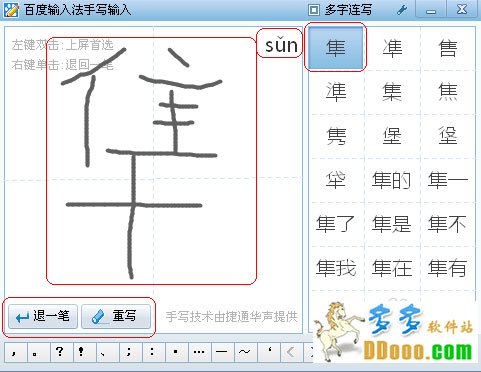Pick the phrase candidate 隼不
The width and height of the screenshot is (481, 372).
point(448,224)
